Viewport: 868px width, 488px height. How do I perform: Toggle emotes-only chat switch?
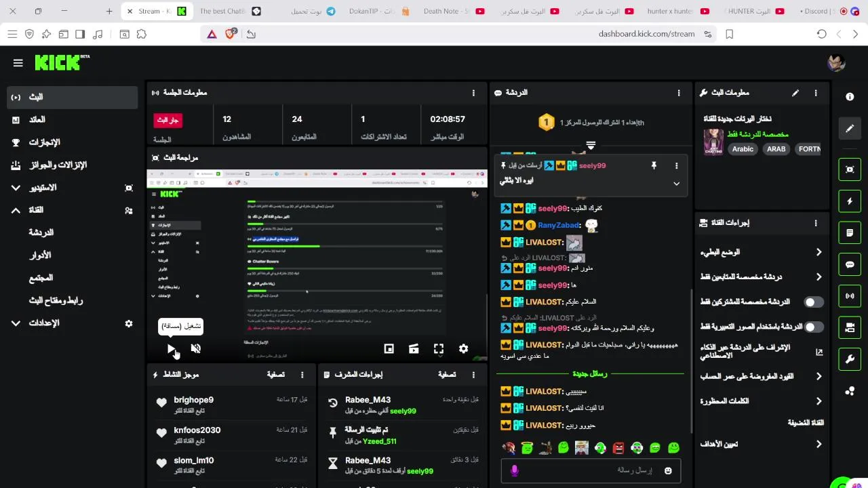click(x=814, y=327)
